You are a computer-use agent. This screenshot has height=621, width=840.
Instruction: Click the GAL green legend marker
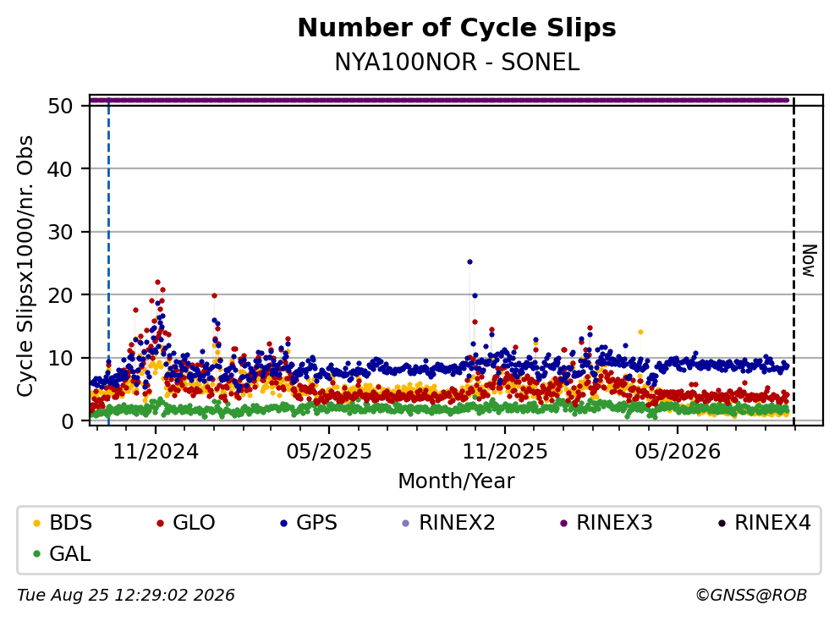click(36, 554)
